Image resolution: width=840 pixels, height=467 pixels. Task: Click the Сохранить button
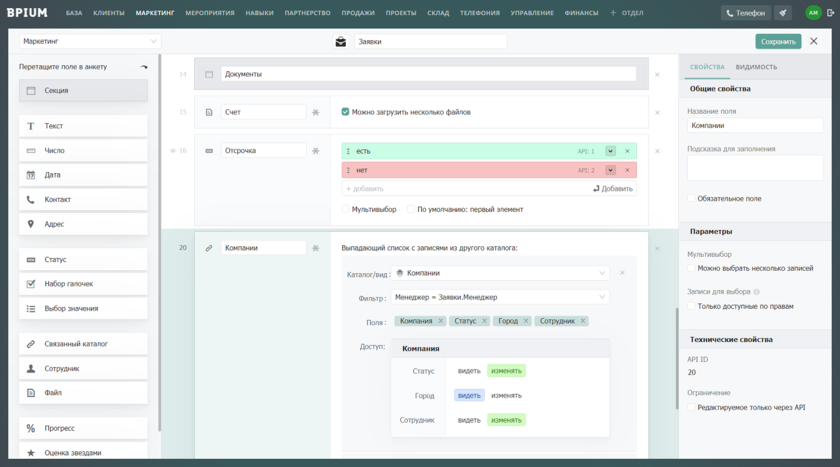(x=778, y=42)
